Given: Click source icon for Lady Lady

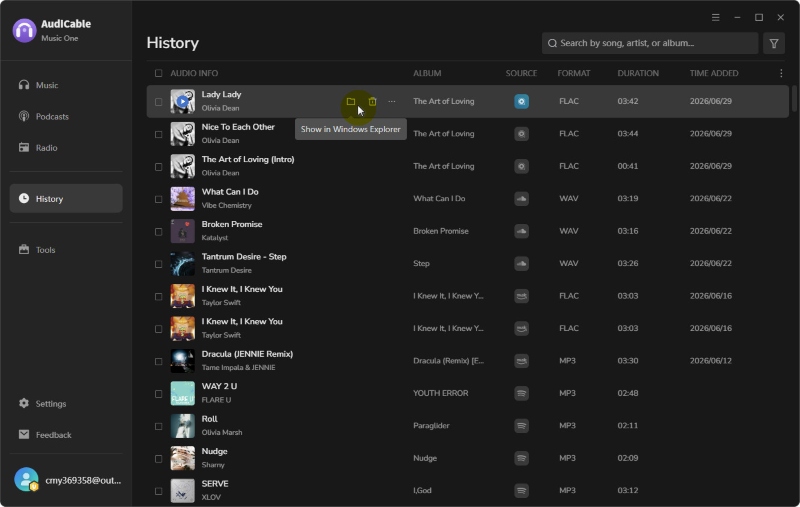Looking at the screenshot, I should coord(521,102).
